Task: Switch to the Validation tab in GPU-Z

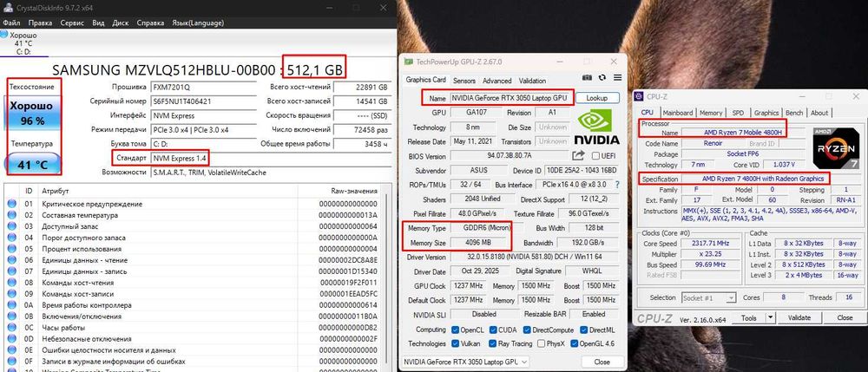Action: [x=533, y=81]
